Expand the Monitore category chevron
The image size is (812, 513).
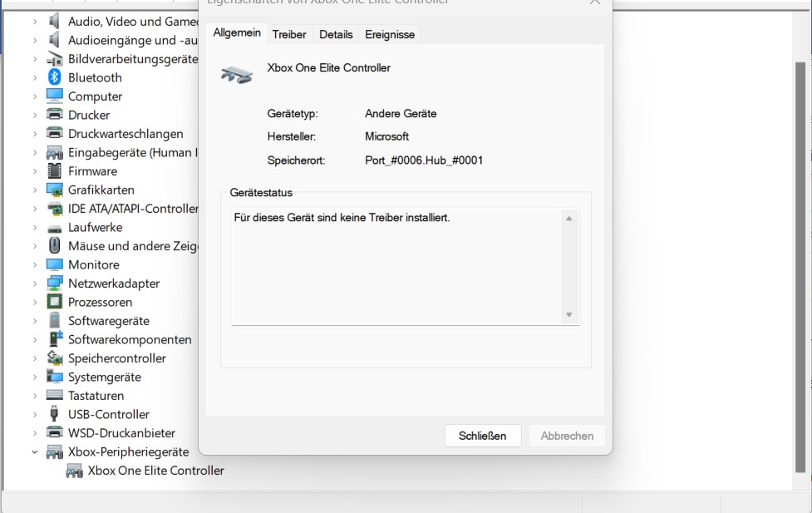[x=35, y=264]
